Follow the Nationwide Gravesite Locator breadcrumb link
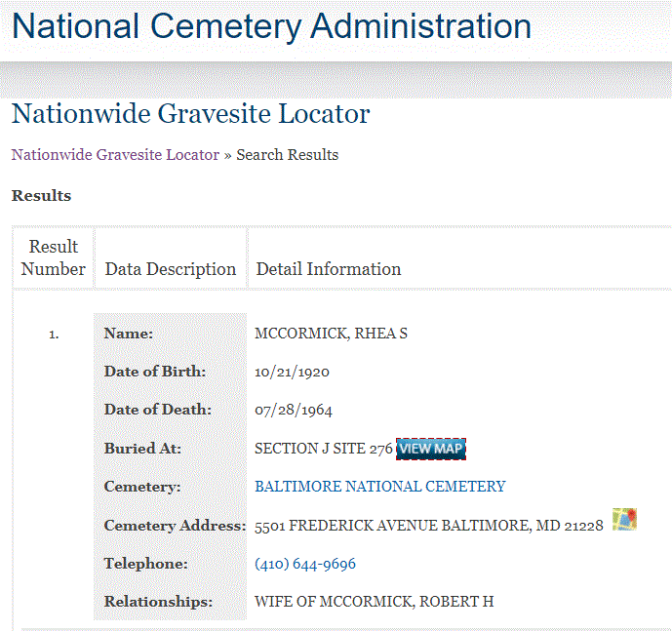672x631 pixels. click(x=115, y=155)
